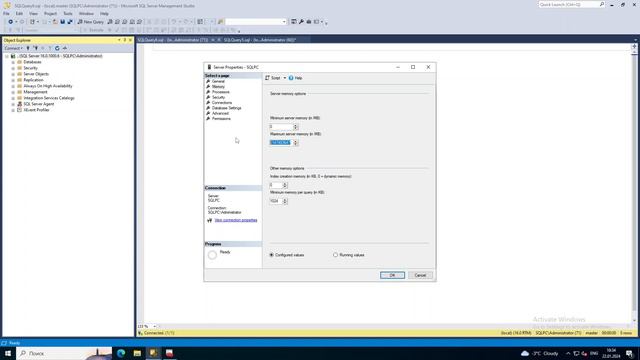Click the Help button in Server Properties
640x360 pixels.
tap(296, 78)
